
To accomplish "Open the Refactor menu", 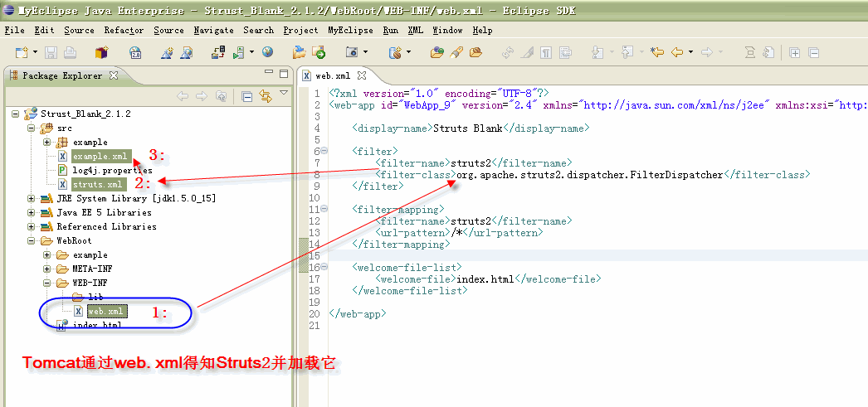I will (x=124, y=31).
